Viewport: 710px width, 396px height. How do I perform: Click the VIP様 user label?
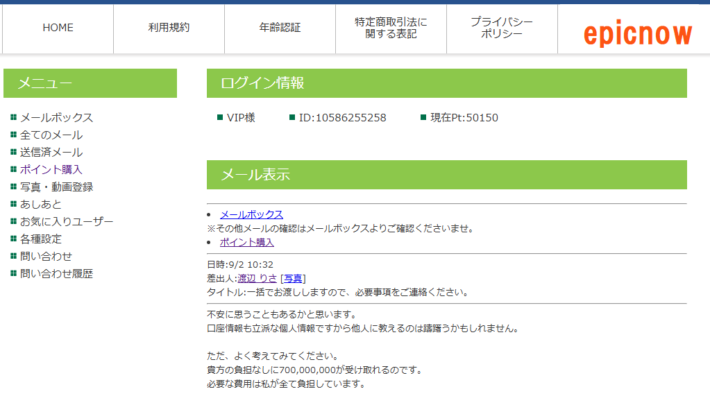click(241, 118)
